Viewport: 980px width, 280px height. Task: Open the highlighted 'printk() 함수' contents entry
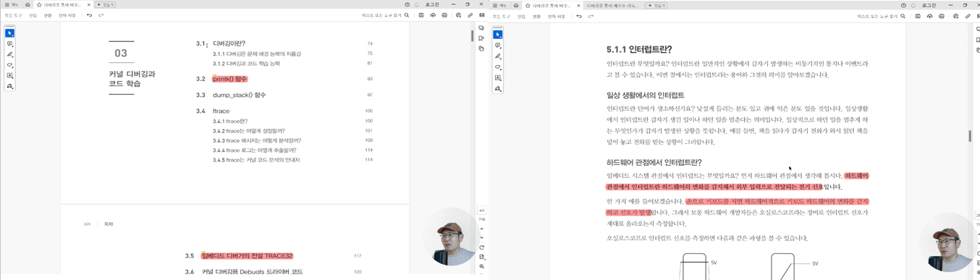(x=229, y=79)
